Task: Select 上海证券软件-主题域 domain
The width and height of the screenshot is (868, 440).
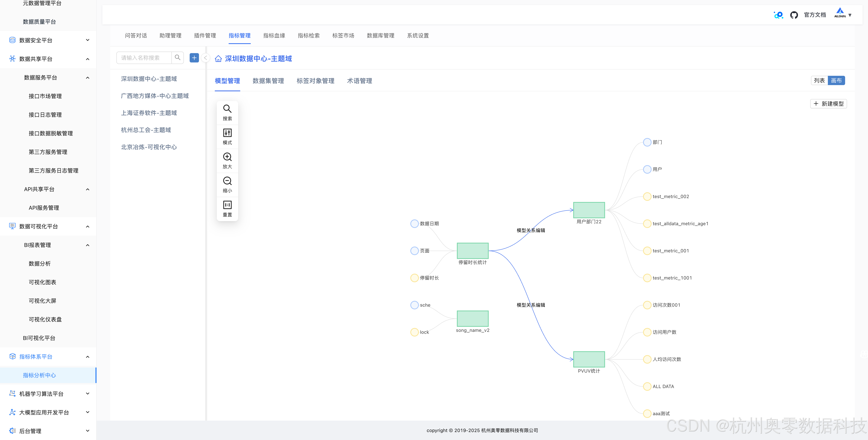Action: [x=149, y=113]
